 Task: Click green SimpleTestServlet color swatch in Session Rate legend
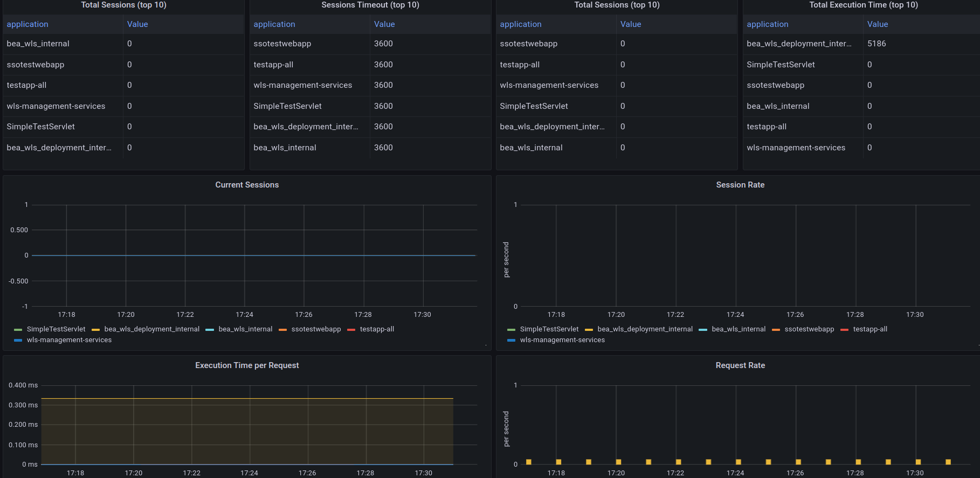tap(511, 330)
